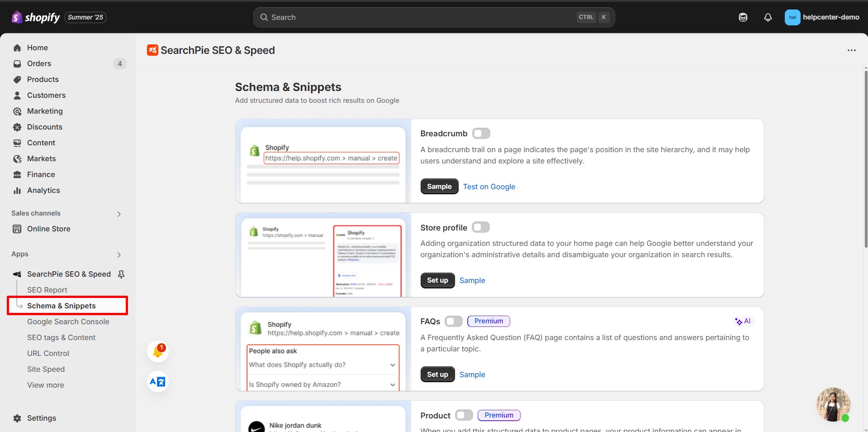Click Set up for Store profile
868x432 pixels.
[x=437, y=280]
